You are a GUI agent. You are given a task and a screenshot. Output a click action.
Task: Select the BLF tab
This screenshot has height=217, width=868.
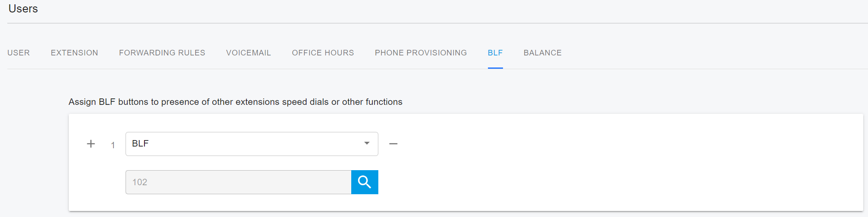click(x=495, y=53)
